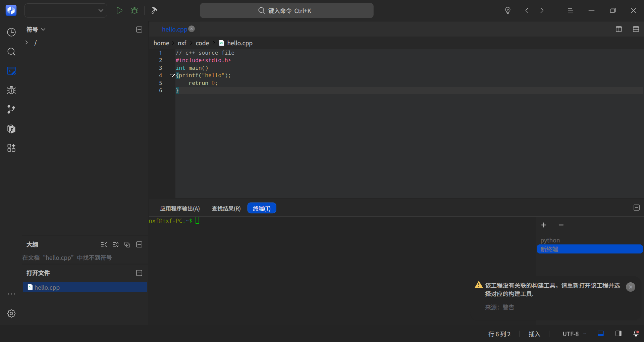Open the project selector combo box in toolbar

(x=66, y=10)
